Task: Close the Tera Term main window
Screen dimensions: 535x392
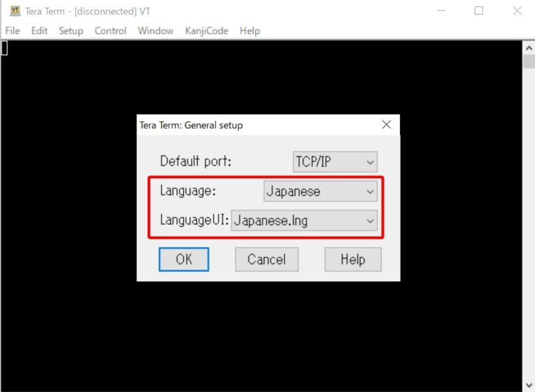Action: pos(517,11)
